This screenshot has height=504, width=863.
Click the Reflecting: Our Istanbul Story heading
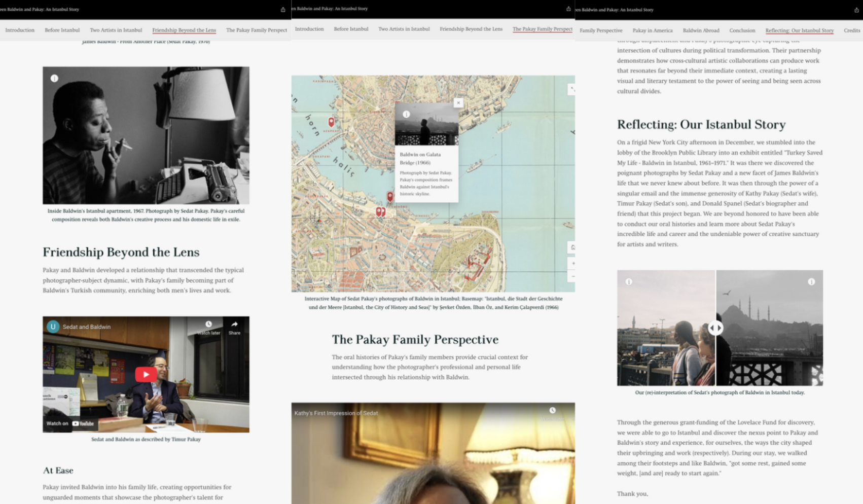point(701,124)
